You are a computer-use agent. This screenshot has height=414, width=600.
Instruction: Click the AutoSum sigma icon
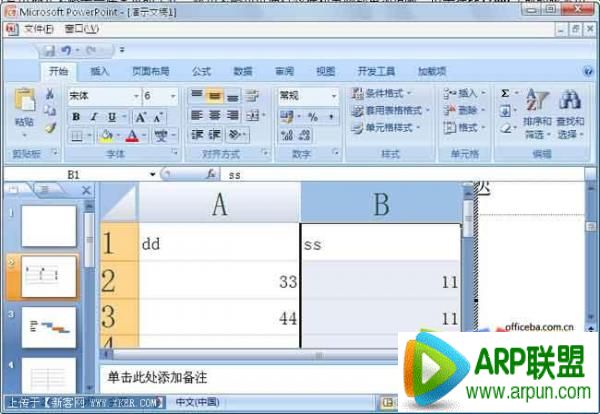(x=505, y=93)
